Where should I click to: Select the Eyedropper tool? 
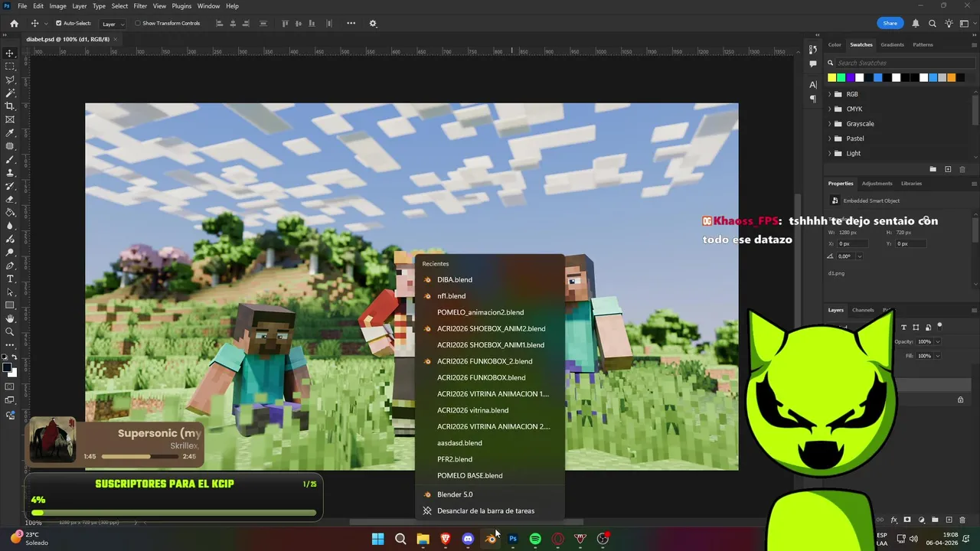[x=10, y=133]
